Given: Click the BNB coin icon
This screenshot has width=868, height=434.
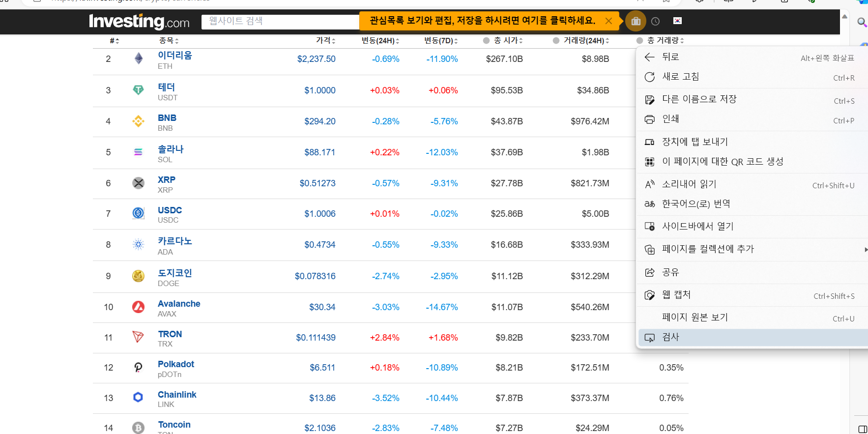Looking at the screenshot, I should pos(139,121).
